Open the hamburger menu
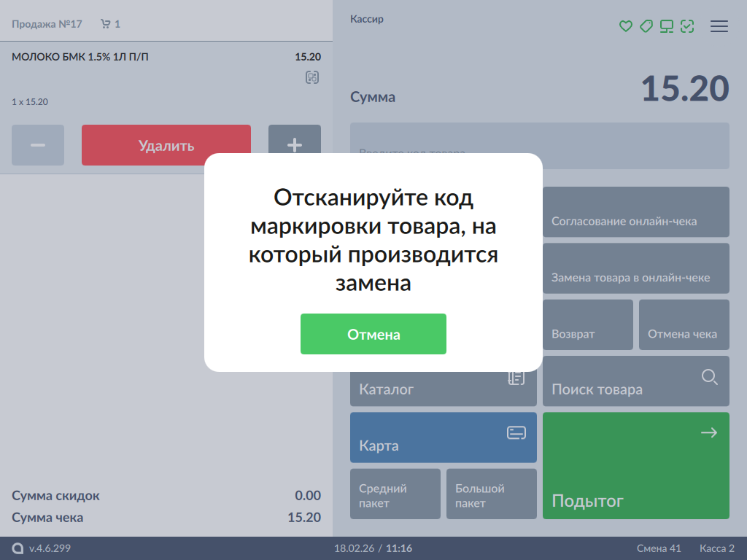 (x=719, y=26)
